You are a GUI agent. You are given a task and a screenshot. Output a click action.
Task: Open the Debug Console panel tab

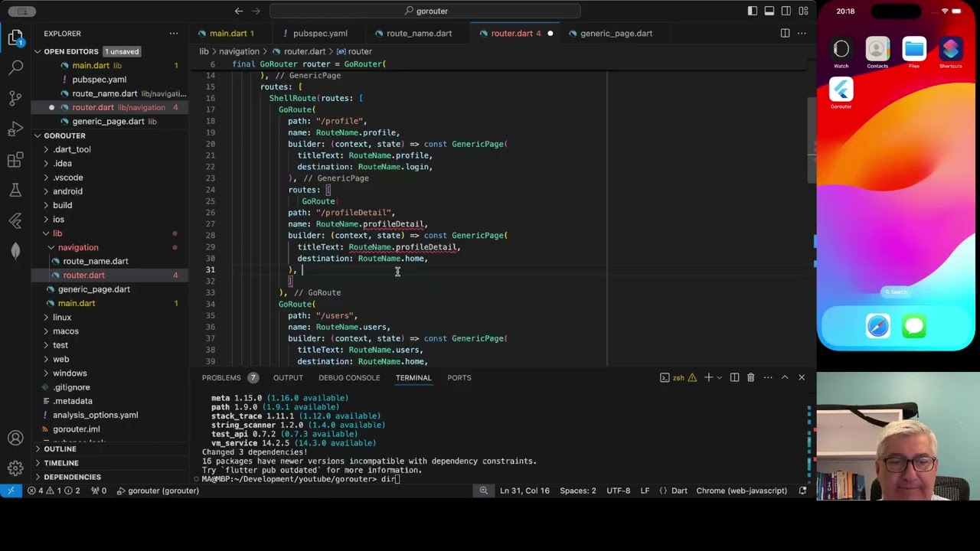[x=348, y=377]
